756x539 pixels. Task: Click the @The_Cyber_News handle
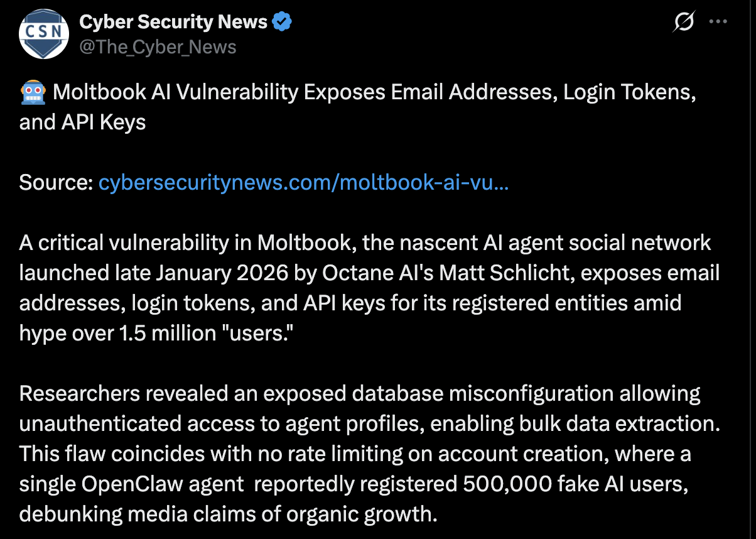[x=158, y=47]
